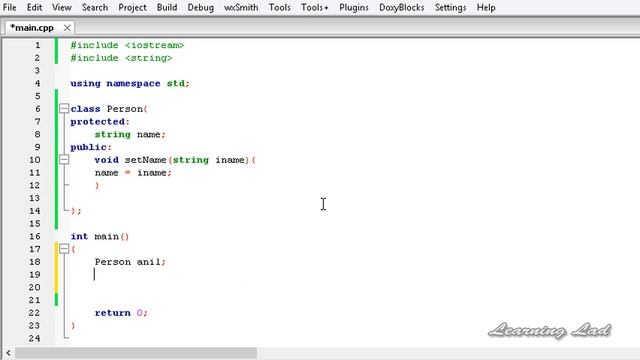Click on 'protected:' keyword
Screen dimensions: 640x360
[100, 122]
